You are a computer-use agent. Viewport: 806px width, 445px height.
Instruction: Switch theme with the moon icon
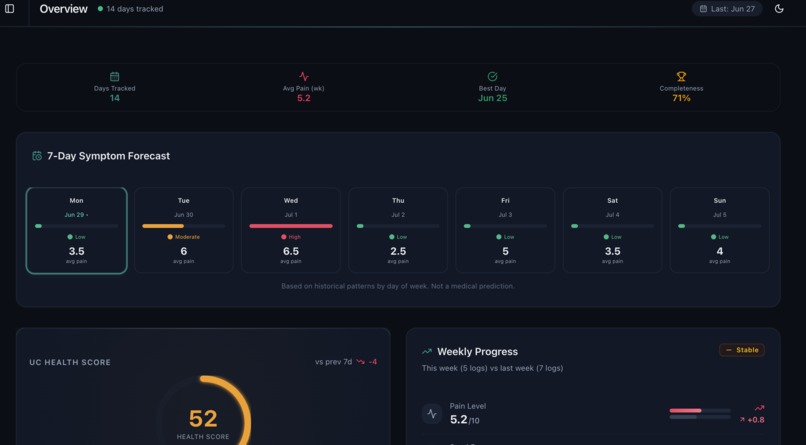[779, 9]
